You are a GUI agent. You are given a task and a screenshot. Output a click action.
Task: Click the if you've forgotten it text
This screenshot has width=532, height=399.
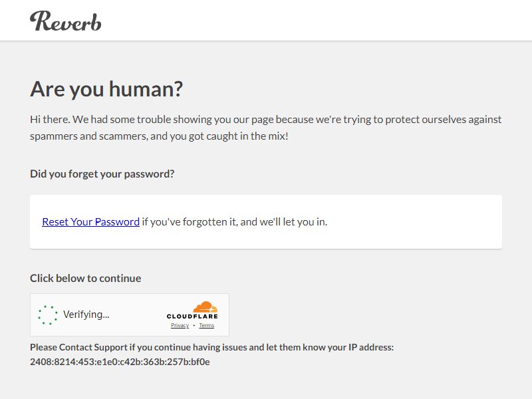click(235, 221)
